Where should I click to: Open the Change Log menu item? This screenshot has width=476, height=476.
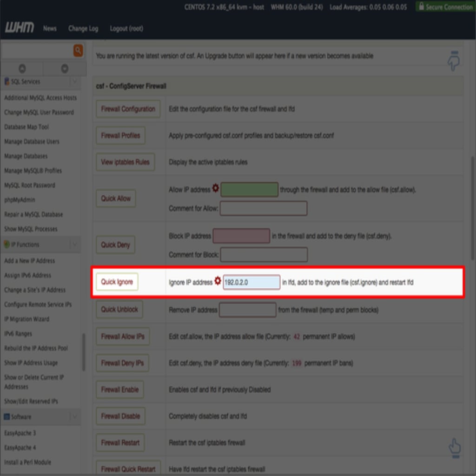(x=83, y=28)
